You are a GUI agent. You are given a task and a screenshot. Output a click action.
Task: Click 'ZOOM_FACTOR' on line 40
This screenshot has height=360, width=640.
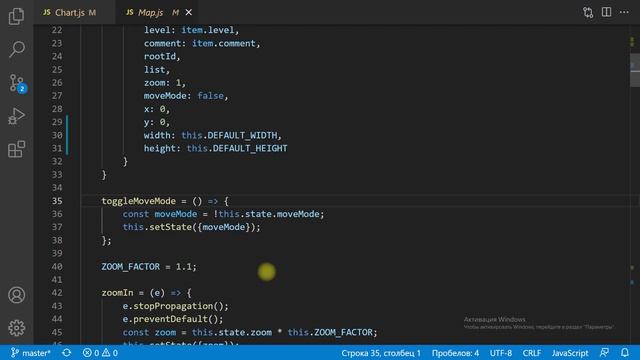[131, 267]
